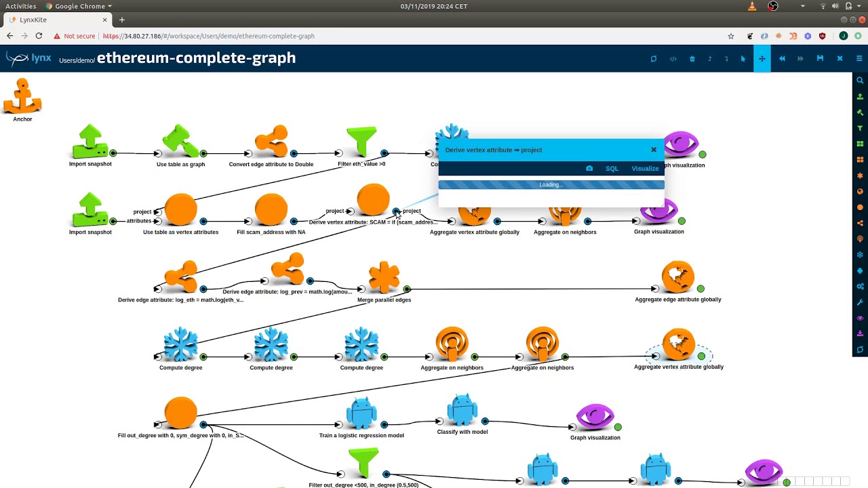Viewport: 868px width, 488px height.
Task: Open the orange share-nodes category in sidebar
Action: [860, 223]
